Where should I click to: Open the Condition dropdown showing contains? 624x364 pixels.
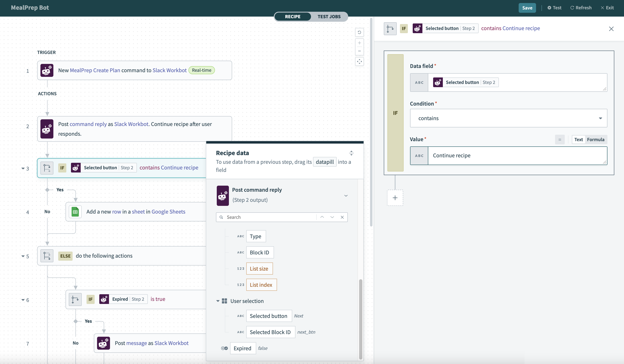508,118
